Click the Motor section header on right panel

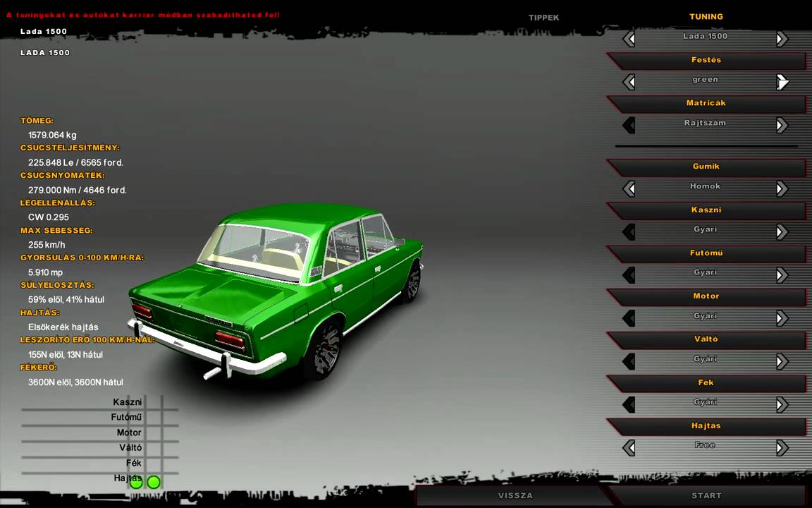pos(706,296)
